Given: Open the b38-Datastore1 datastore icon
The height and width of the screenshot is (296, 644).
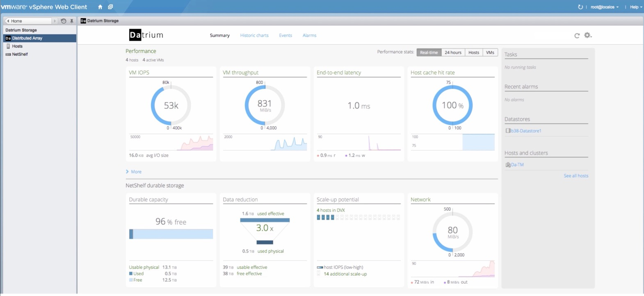Looking at the screenshot, I should point(508,131).
